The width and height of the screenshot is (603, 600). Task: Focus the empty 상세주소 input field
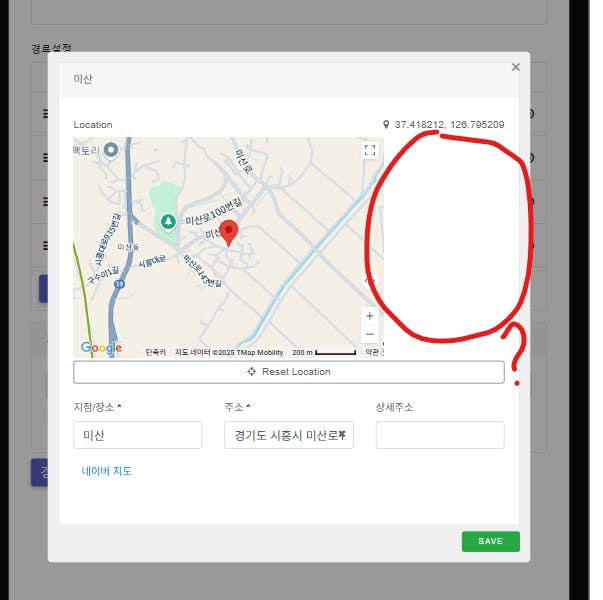[x=440, y=435]
